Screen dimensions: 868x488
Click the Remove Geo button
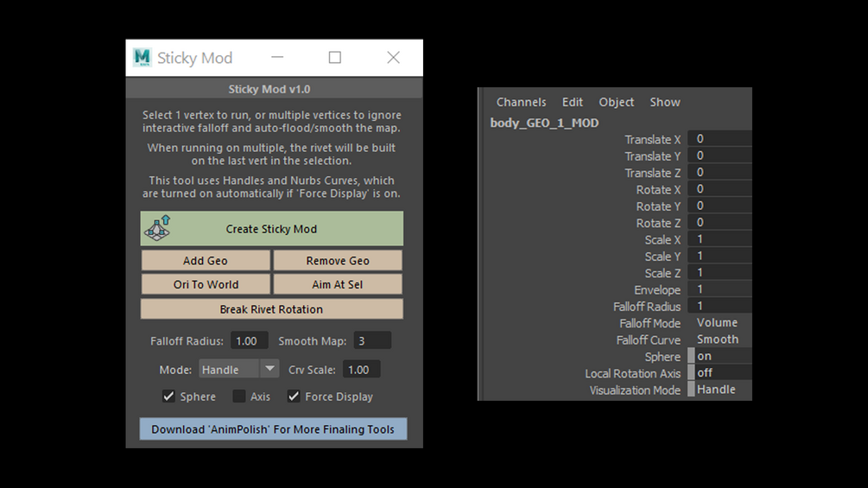338,261
